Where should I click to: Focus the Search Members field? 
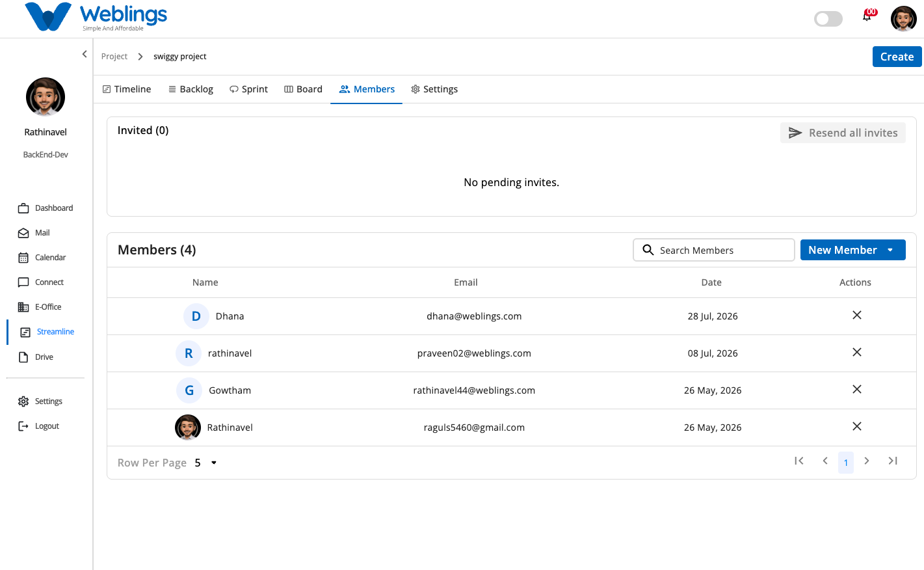pyautogui.click(x=714, y=250)
